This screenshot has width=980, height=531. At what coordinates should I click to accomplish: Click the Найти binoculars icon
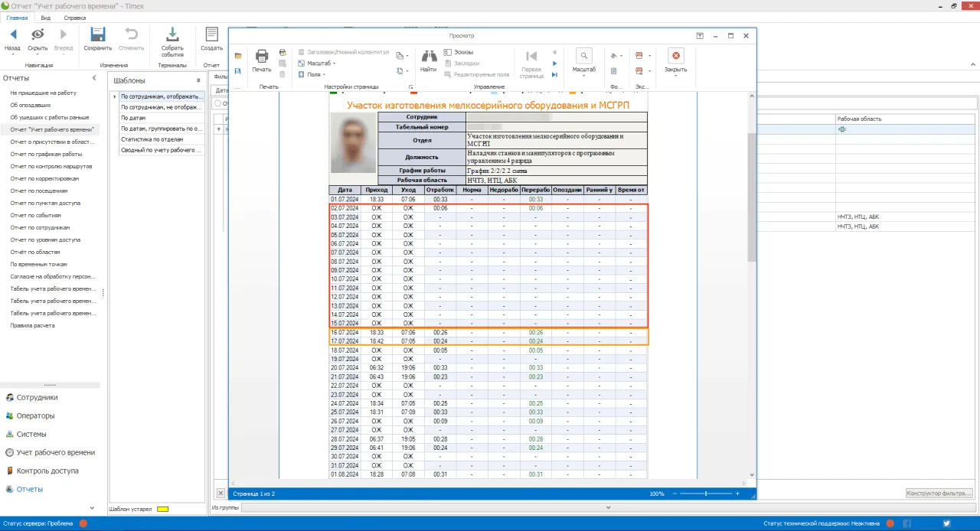coord(428,57)
